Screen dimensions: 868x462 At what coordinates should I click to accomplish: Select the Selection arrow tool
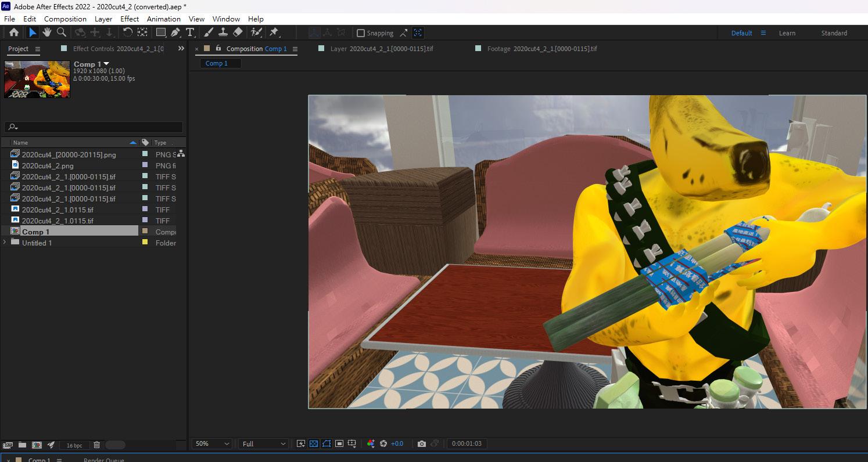(33, 33)
